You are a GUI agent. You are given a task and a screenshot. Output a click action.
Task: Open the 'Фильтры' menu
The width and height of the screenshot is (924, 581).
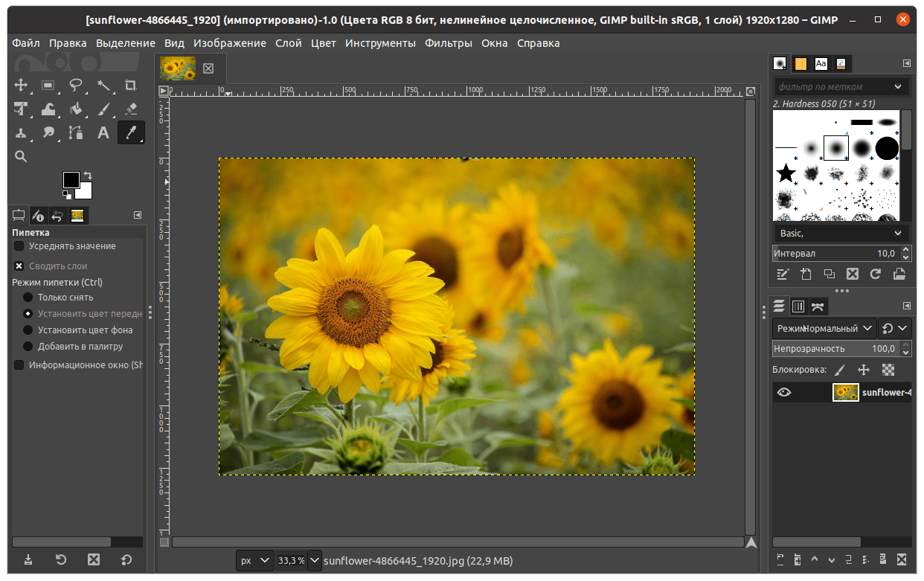448,43
